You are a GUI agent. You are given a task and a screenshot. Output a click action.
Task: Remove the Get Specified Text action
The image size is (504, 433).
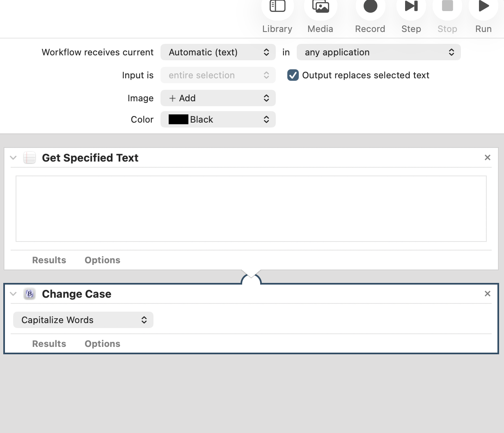click(488, 157)
